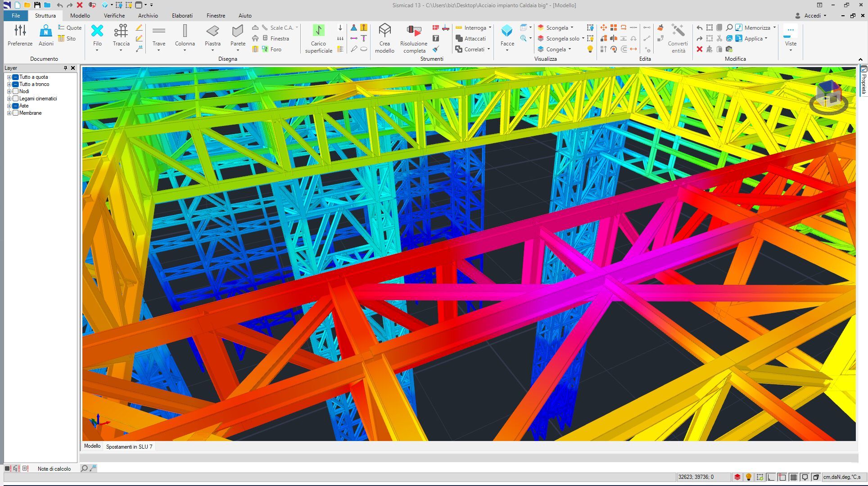Screen dimensions: 868x486
Task: Toggle the Membrane layer checkbox
Action: pyautogui.click(x=16, y=113)
